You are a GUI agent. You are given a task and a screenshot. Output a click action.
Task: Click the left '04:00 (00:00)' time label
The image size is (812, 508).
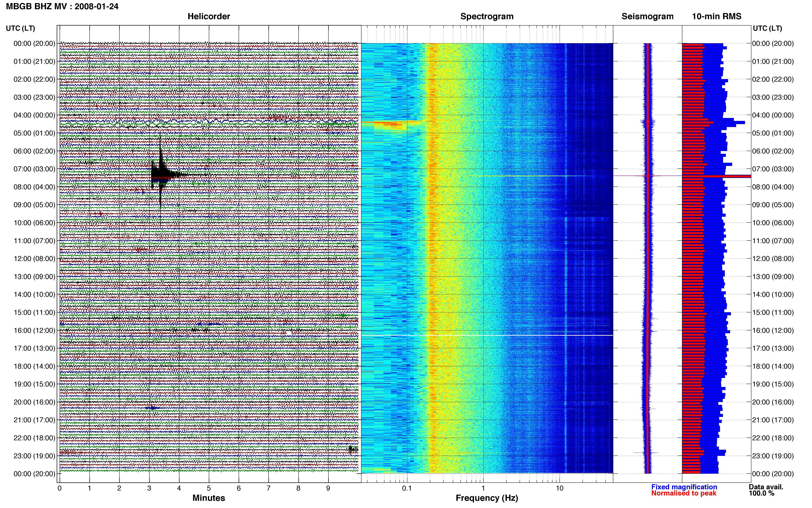coord(34,115)
